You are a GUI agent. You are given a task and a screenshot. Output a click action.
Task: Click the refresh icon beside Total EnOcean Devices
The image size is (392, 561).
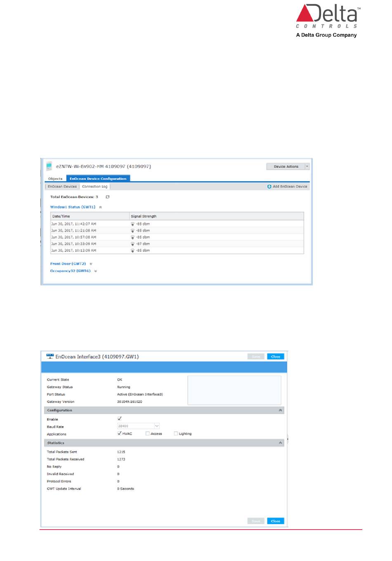(107, 197)
